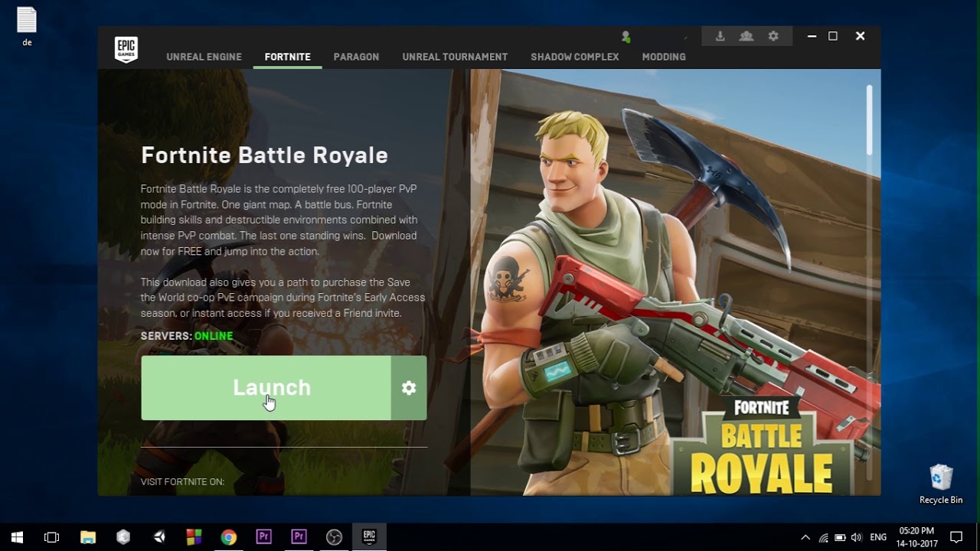Image resolution: width=980 pixels, height=551 pixels.
Task: Open File Explorer from the taskbar
Action: click(x=88, y=537)
